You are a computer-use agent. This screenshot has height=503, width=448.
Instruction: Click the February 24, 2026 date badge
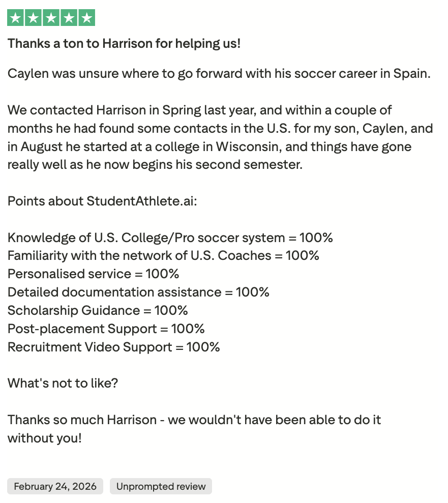[x=55, y=486]
